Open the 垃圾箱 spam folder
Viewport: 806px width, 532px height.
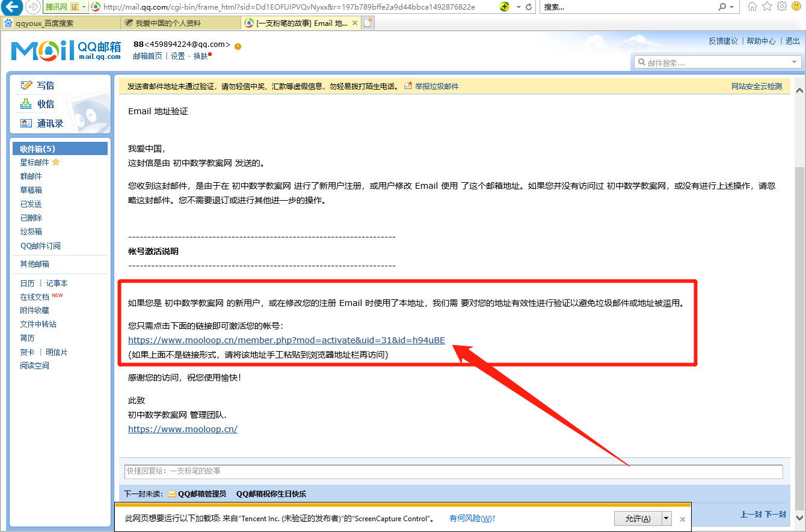[31, 231]
